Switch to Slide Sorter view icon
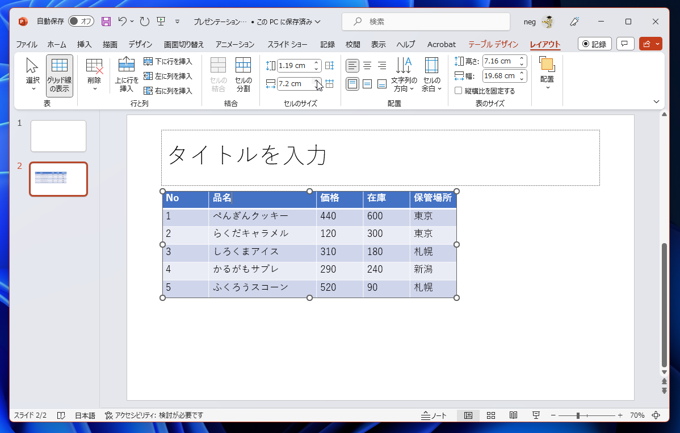680x433 pixels. pos(491,415)
